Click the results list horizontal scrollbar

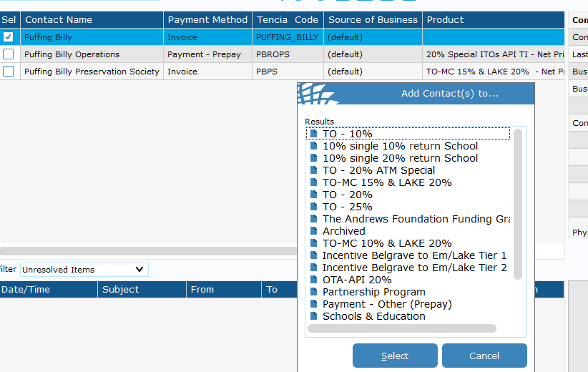[401, 328]
